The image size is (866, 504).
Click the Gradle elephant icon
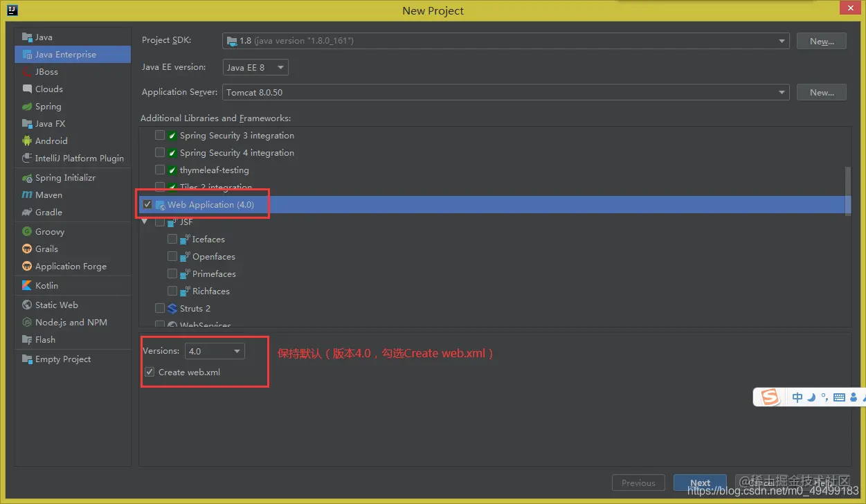[x=27, y=213]
